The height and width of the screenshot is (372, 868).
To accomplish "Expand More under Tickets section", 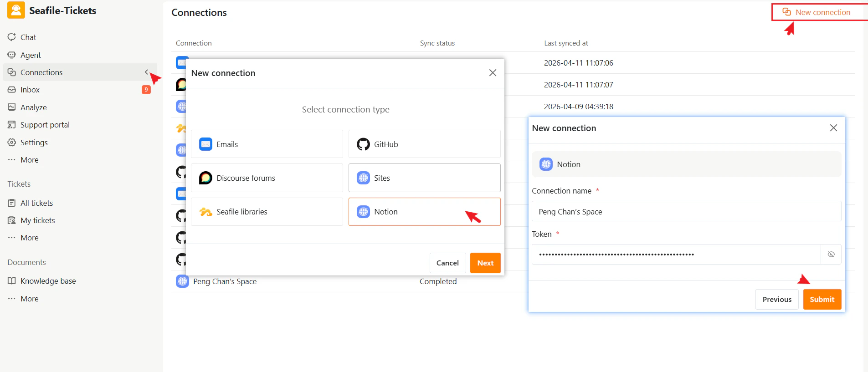I will (x=80, y=238).
